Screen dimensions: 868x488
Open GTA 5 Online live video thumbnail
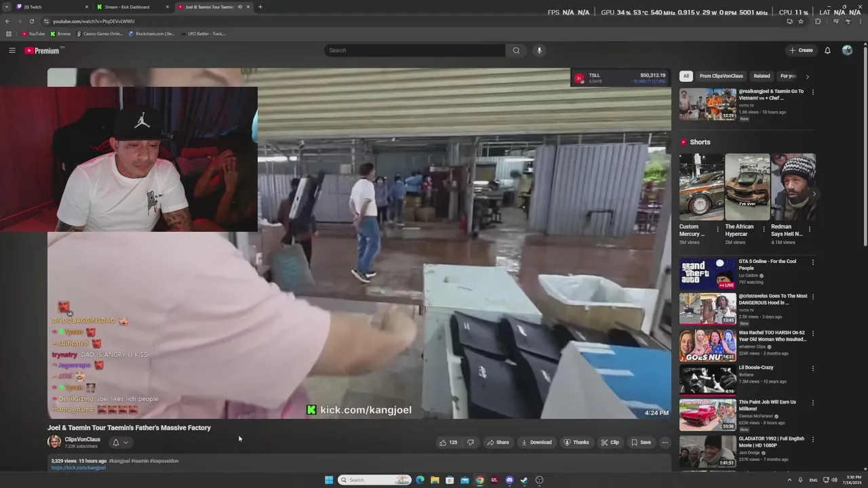click(x=707, y=274)
